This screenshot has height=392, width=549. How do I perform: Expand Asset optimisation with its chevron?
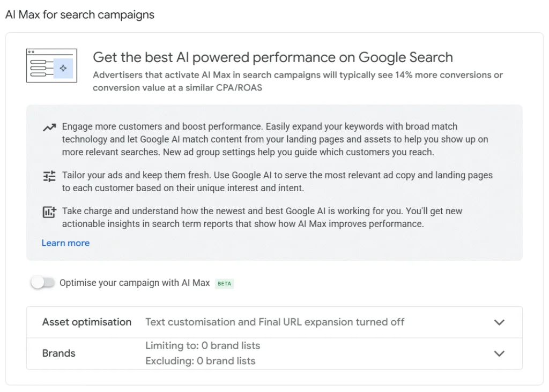(x=499, y=322)
